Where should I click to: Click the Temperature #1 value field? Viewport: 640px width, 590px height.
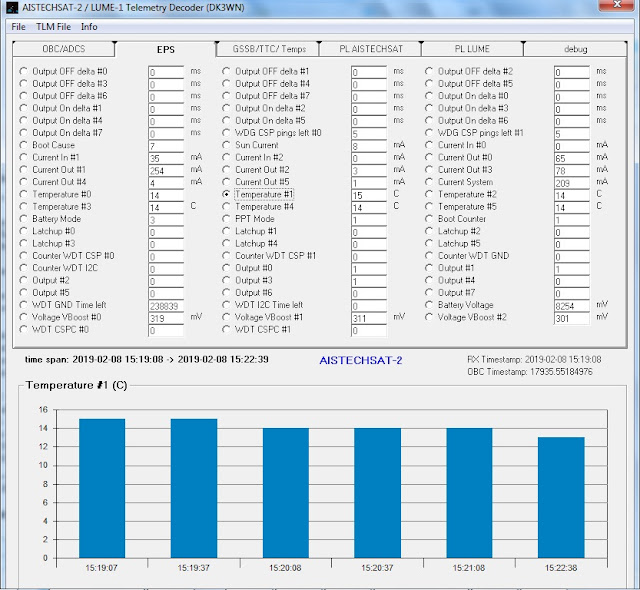tap(369, 195)
